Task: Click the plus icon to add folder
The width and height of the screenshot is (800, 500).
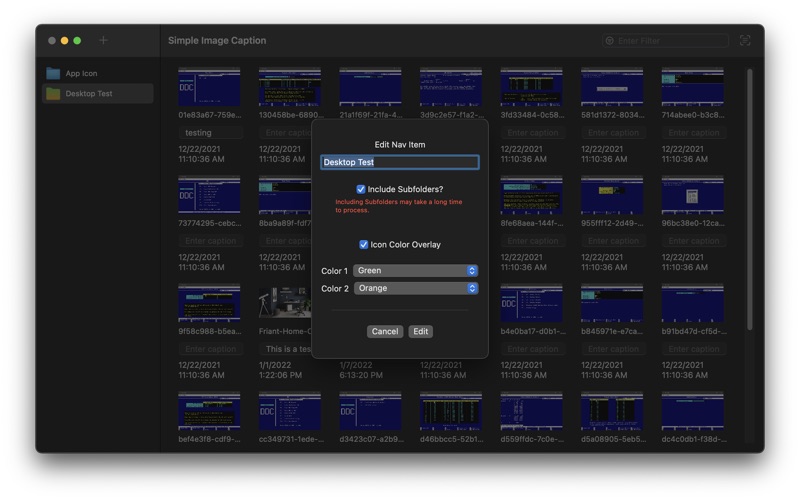Action: click(103, 41)
